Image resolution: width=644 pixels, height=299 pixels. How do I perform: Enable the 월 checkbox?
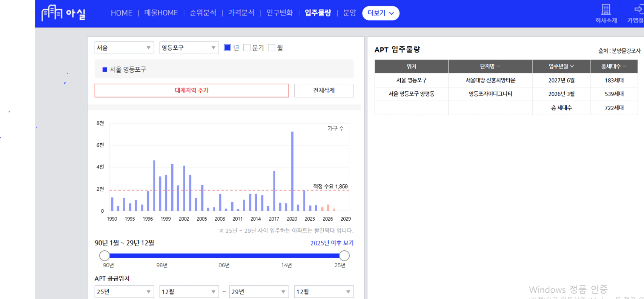coord(272,48)
